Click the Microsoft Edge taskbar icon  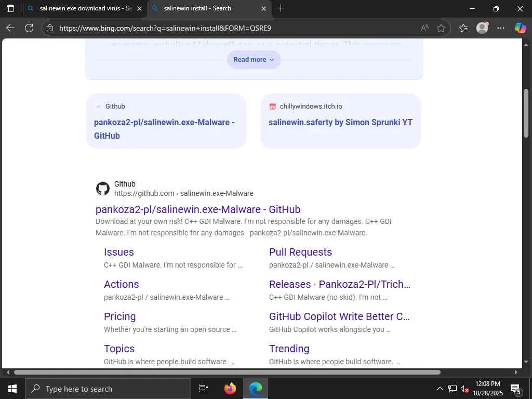pyautogui.click(x=256, y=389)
